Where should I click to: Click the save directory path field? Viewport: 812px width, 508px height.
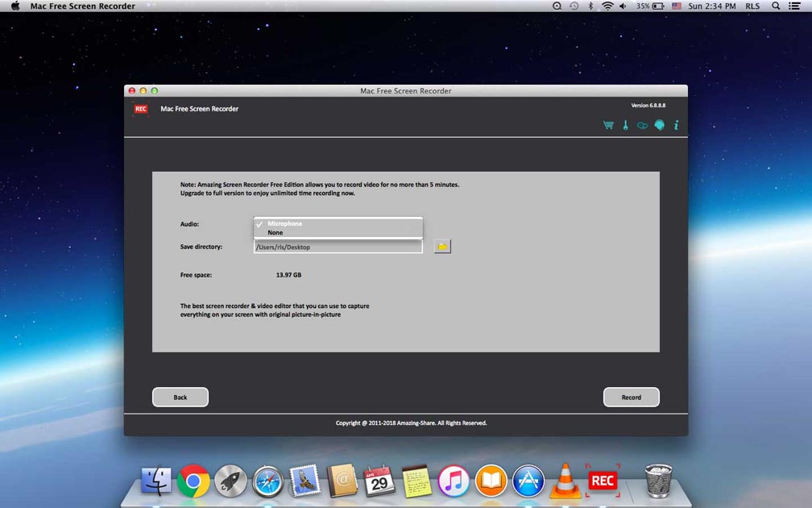pos(338,246)
